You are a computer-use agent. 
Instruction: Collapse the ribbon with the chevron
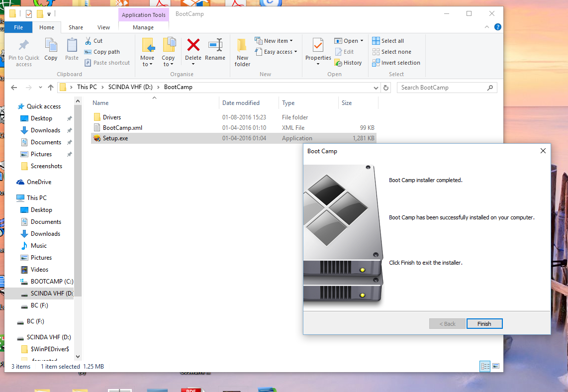click(x=487, y=27)
